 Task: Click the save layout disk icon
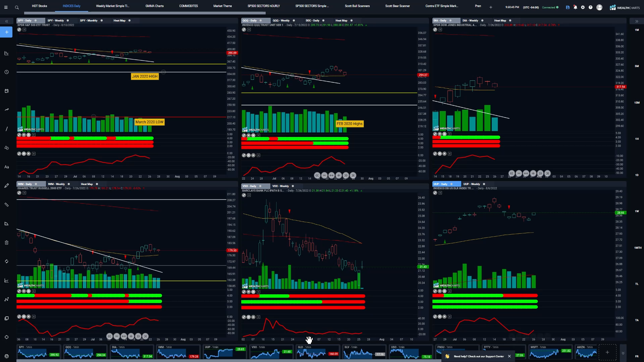click(x=568, y=7)
